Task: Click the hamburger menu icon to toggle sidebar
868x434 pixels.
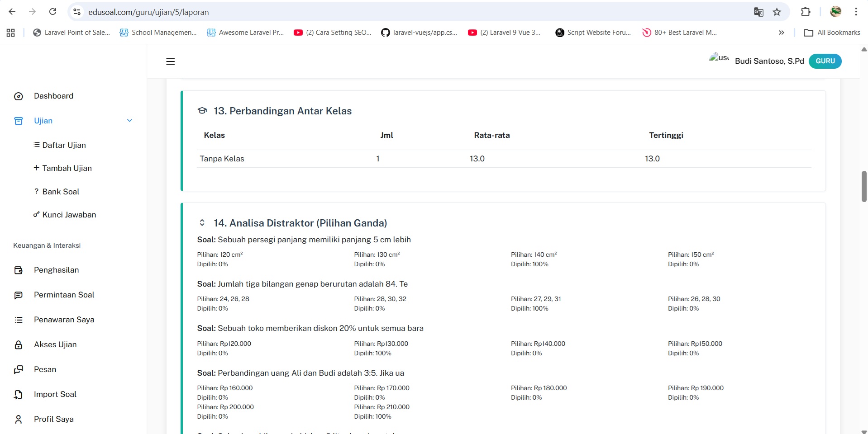Action: 170,61
